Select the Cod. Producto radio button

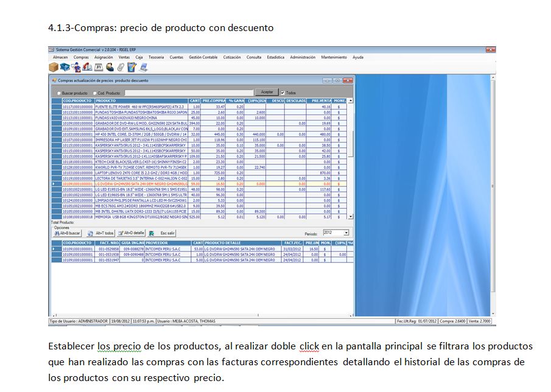coord(94,93)
